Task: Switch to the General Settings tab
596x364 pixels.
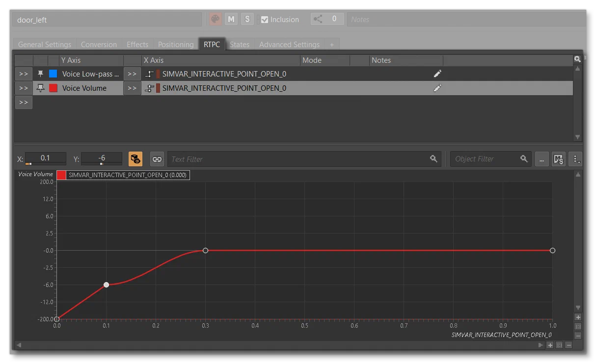Action: click(45, 44)
